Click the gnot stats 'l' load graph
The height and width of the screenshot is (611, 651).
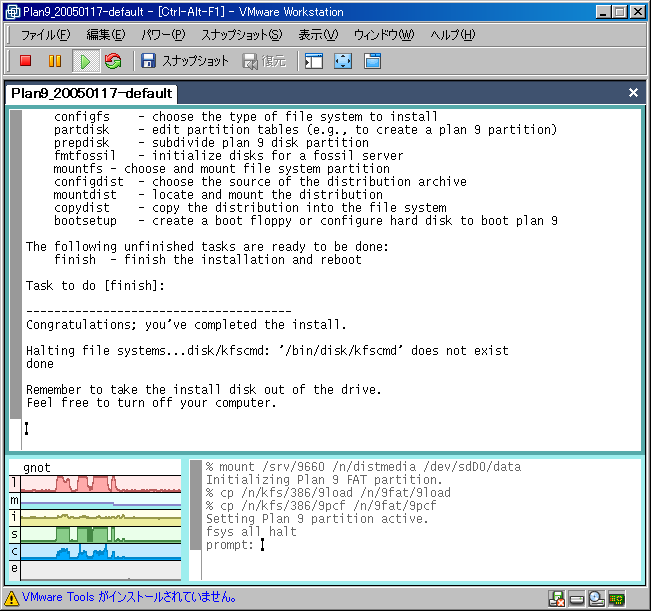click(101, 484)
